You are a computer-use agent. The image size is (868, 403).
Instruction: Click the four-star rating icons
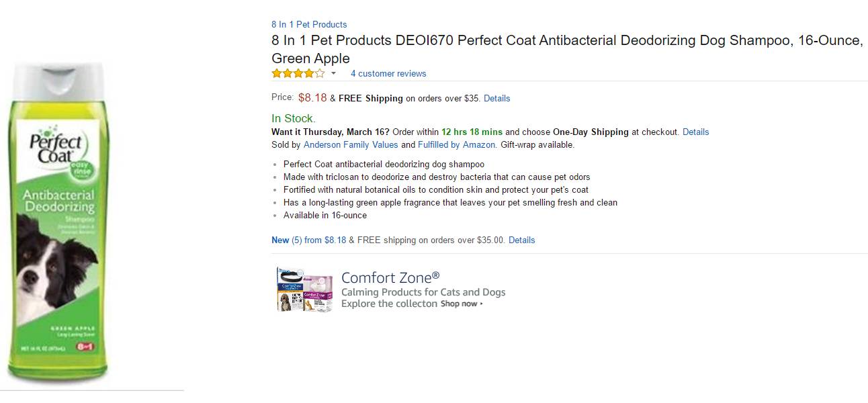click(298, 73)
